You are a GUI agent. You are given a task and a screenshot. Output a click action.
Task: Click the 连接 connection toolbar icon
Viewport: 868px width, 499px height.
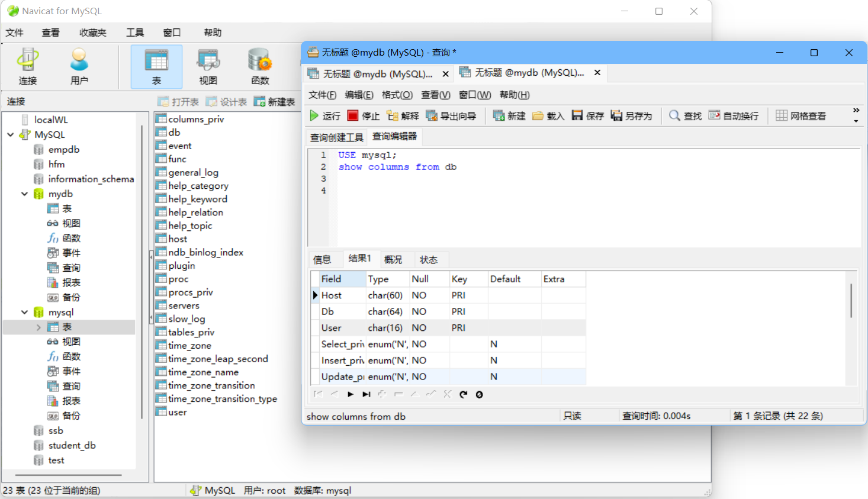28,66
